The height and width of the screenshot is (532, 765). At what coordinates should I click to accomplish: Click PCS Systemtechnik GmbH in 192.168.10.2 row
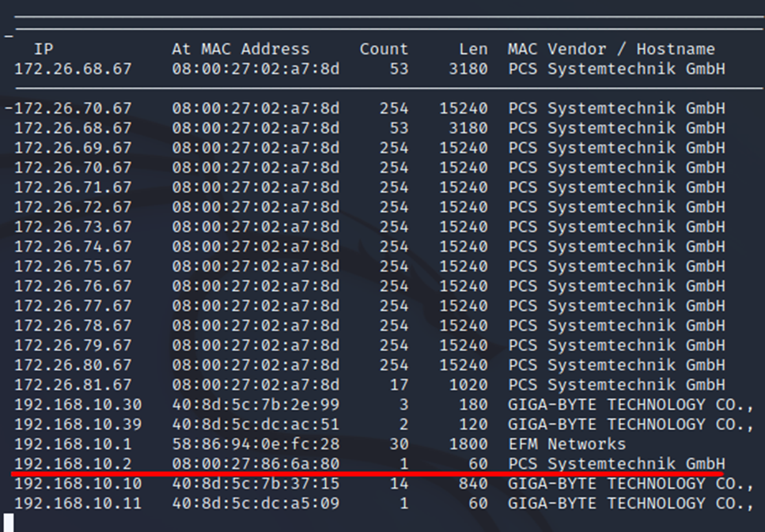click(617, 464)
